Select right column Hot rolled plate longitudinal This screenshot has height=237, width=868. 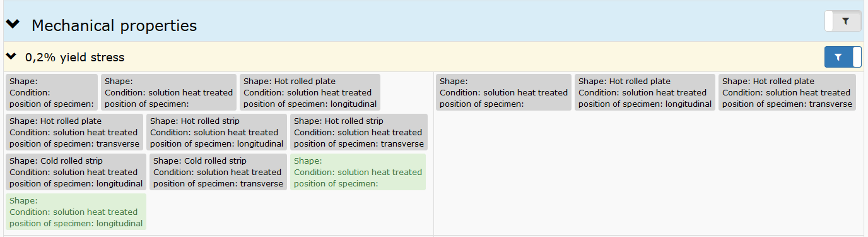[645, 92]
